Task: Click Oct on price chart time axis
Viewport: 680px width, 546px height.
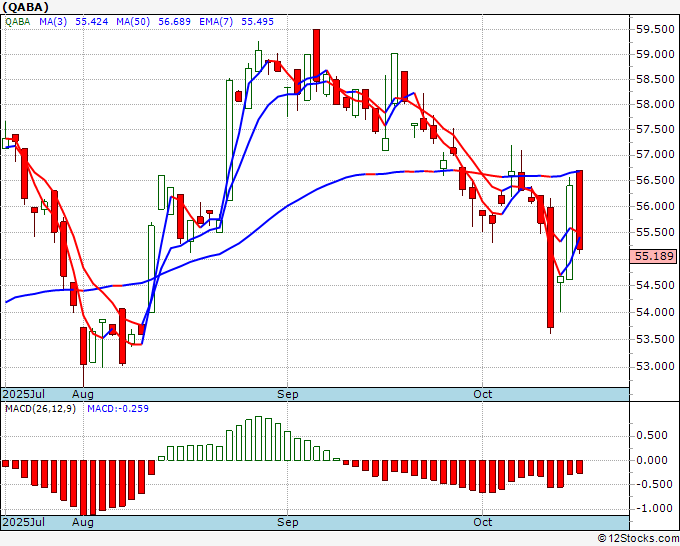Action: point(483,394)
